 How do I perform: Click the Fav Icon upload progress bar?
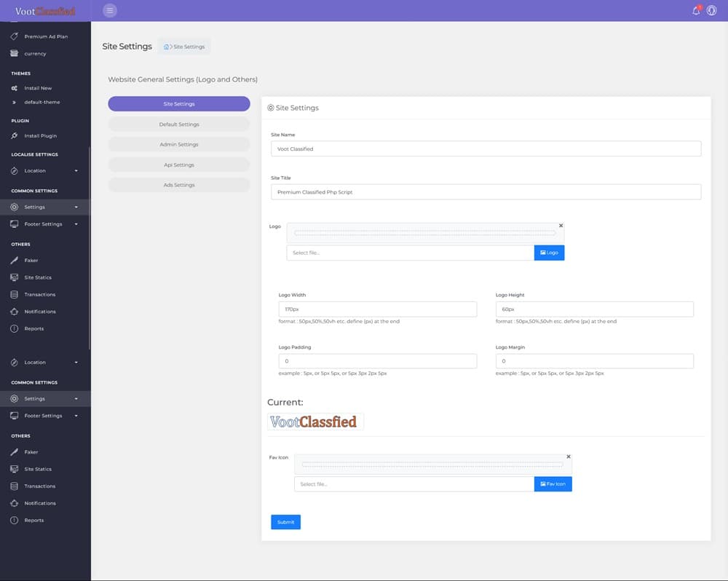(x=432, y=464)
